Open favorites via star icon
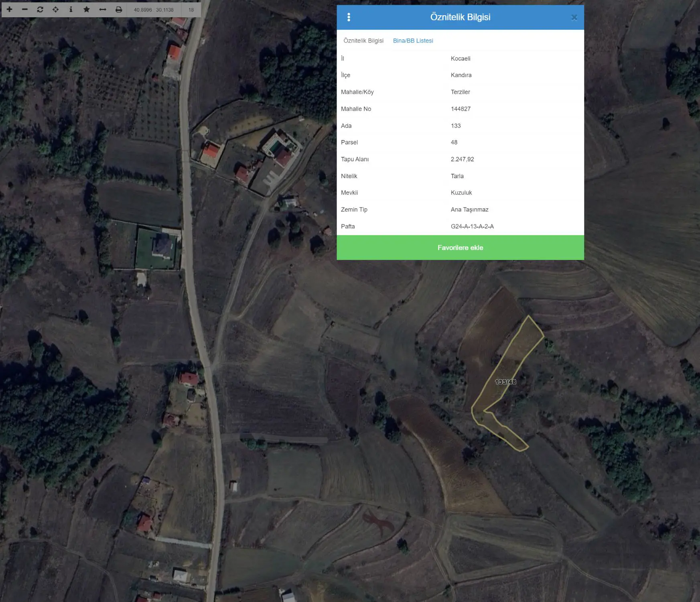This screenshot has width=700, height=602. tap(87, 9)
